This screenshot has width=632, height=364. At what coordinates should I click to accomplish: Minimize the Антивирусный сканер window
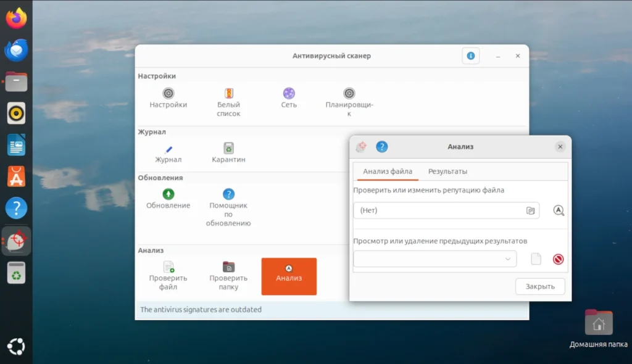498,56
